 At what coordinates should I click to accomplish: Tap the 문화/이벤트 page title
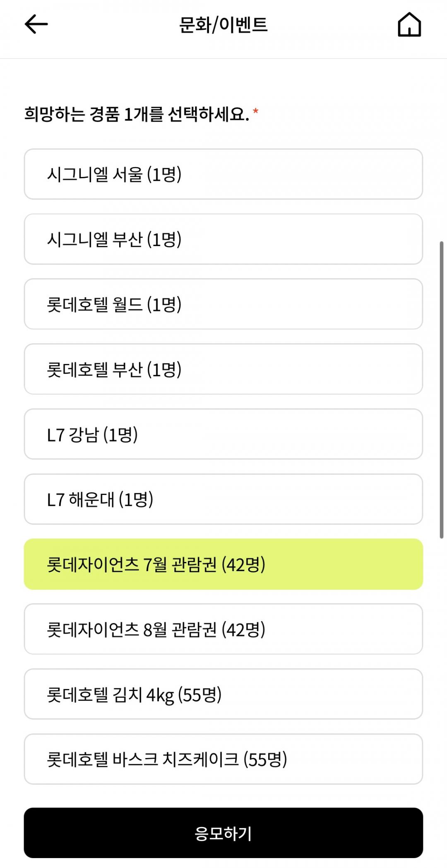pyautogui.click(x=223, y=25)
